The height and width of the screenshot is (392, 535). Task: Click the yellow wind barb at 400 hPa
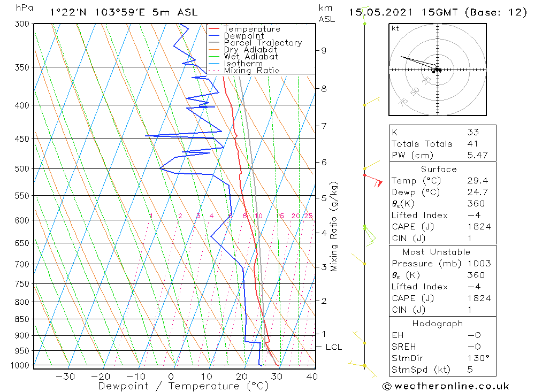372,101
